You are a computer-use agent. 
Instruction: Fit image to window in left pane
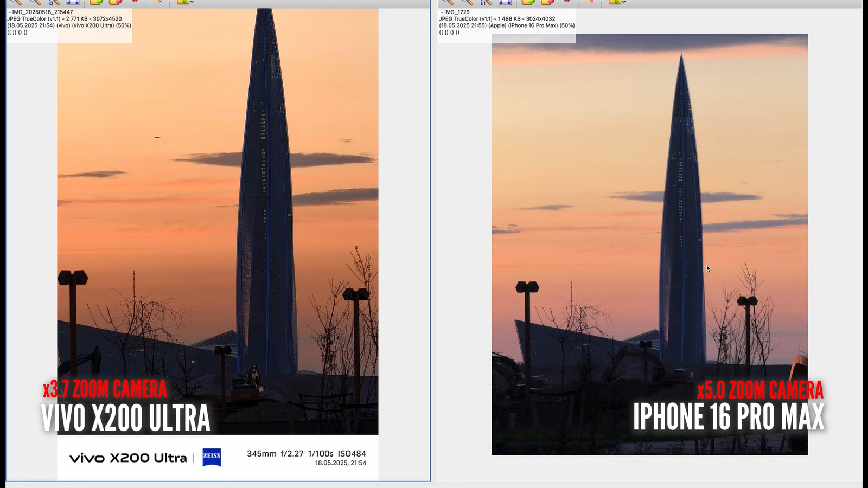click(x=73, y=2)
